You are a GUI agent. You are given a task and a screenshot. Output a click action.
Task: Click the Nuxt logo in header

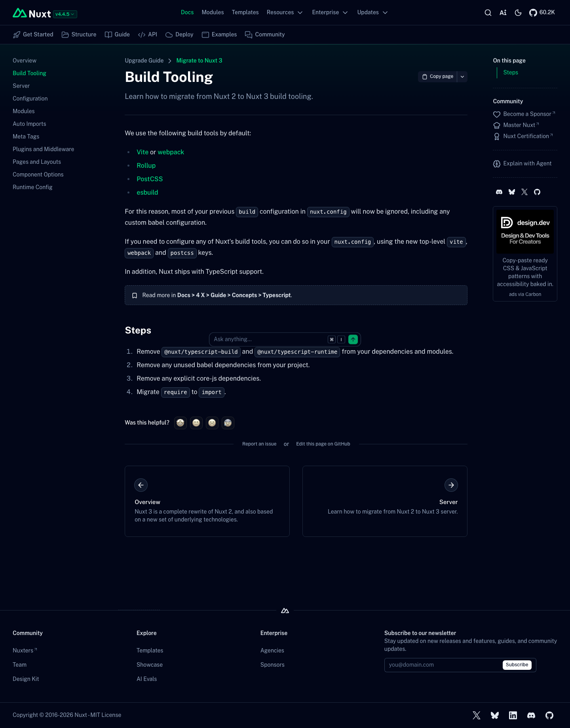(x=32, y=13)
